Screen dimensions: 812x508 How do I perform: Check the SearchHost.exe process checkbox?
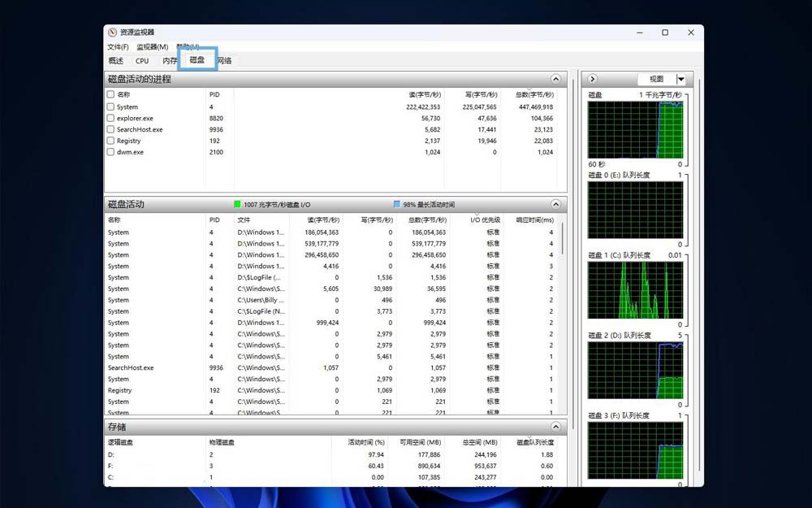click(110, 129)
